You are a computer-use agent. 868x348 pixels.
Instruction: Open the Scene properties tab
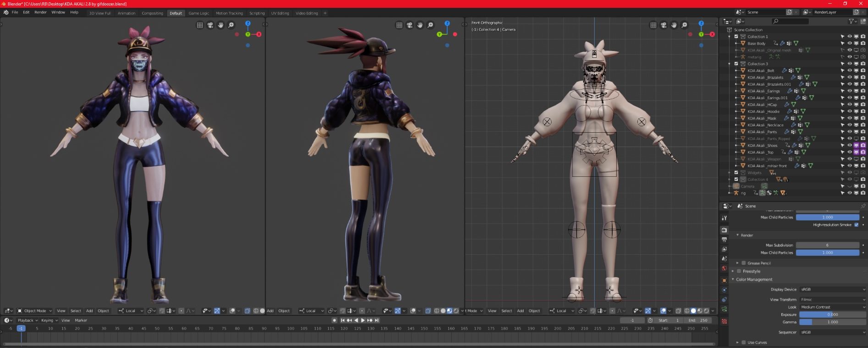point(724,259)
